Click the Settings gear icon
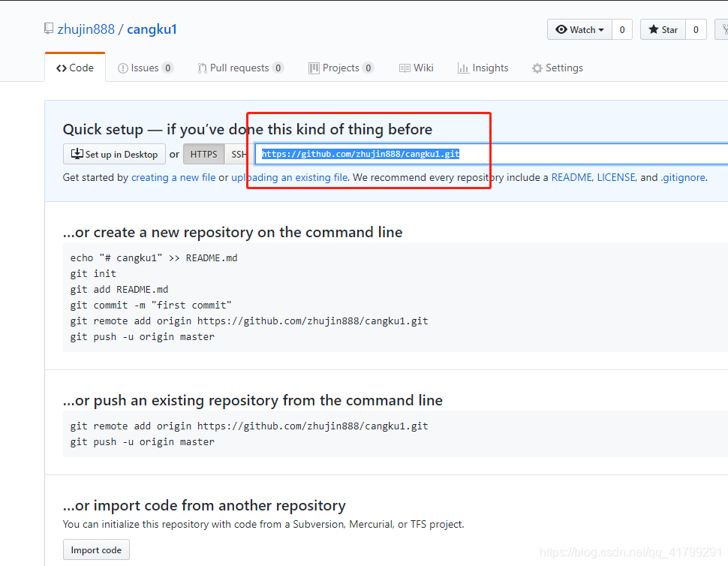This screenshot has width=728, height=566. coord(537,68)
